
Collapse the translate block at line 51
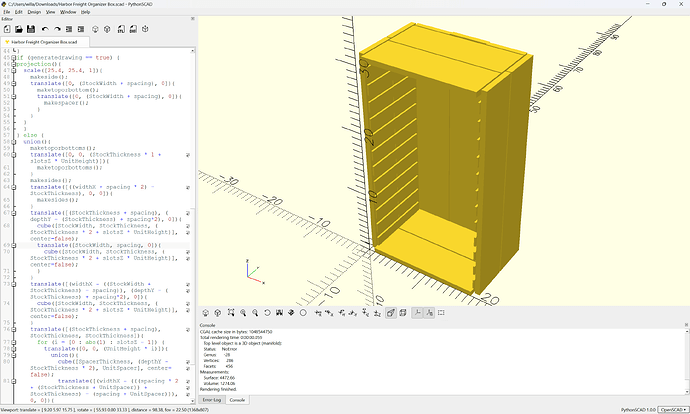click(14, 96)
